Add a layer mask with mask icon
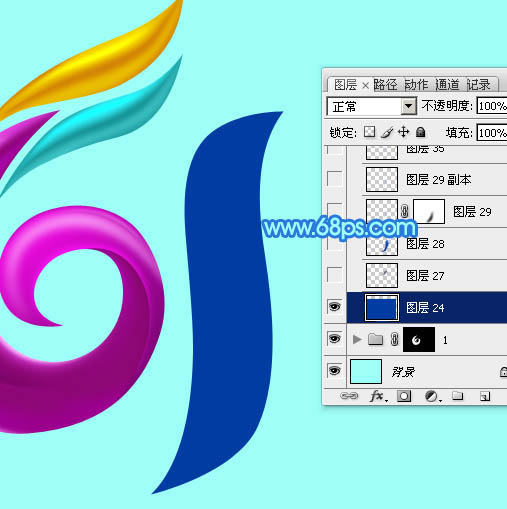This screenshot has height=509, width=507. (x=404, y=396)
